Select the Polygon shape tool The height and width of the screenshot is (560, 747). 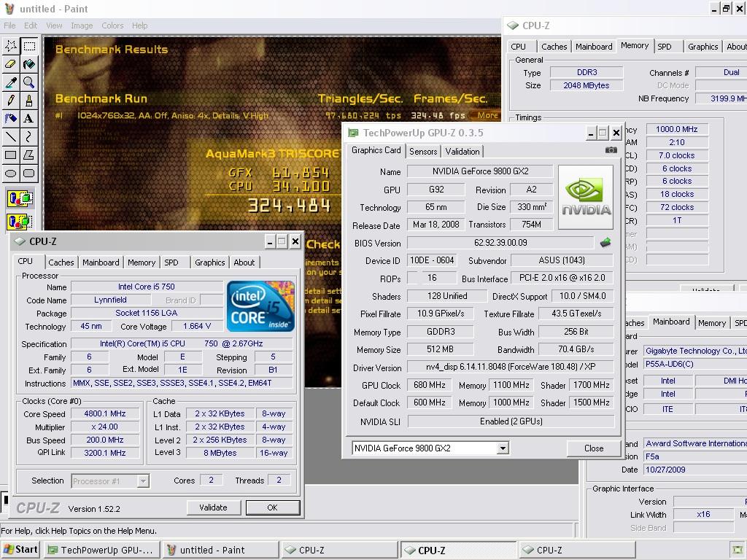tap(29, 155)
